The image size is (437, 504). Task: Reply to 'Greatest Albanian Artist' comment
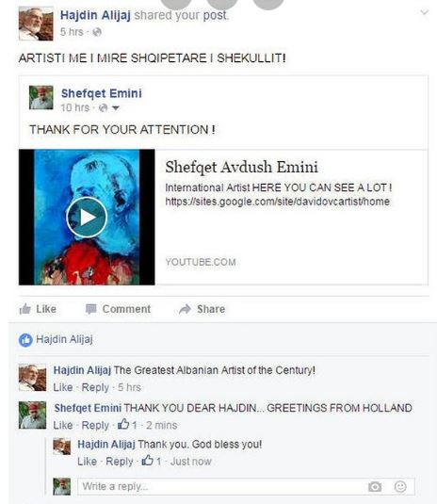95,387
